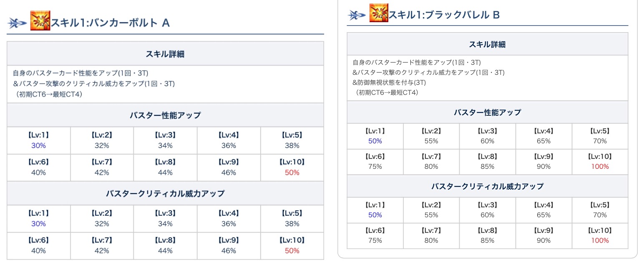Click the バスター性能アップ header under バンカーボルト
This screenshot has height=262, width=644.
pyautogui.click(x=165, y=115)
